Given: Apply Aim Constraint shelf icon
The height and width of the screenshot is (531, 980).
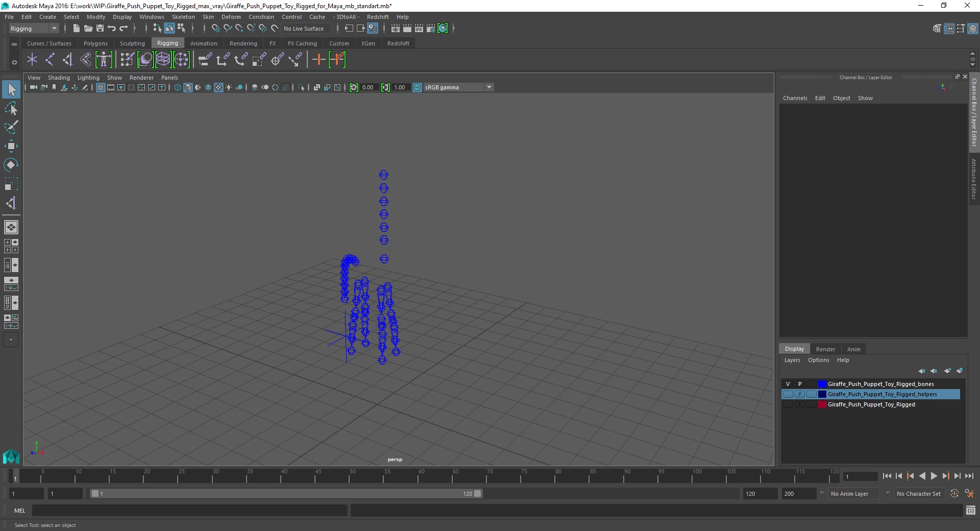Looking at the screenshot, I should click(277, 60).
